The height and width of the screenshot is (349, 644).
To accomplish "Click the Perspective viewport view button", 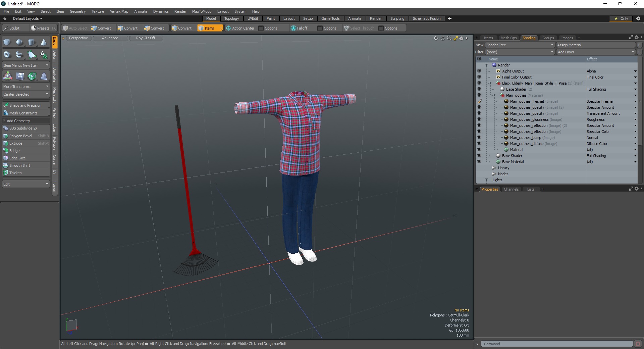I will click(x=78, y=38).
